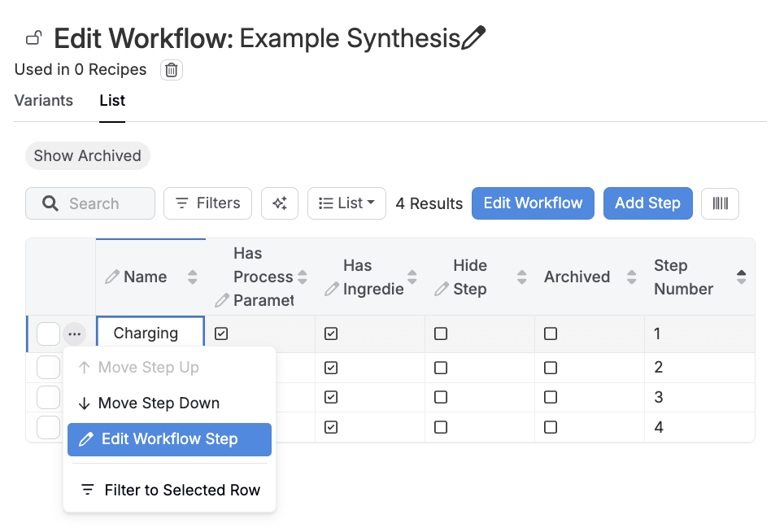Image resolution: width=784 pixels, height=532 pixels.
Task: Click the three-dot menu on Charging row
Action: pyautogui.click(x=75, y=334)
